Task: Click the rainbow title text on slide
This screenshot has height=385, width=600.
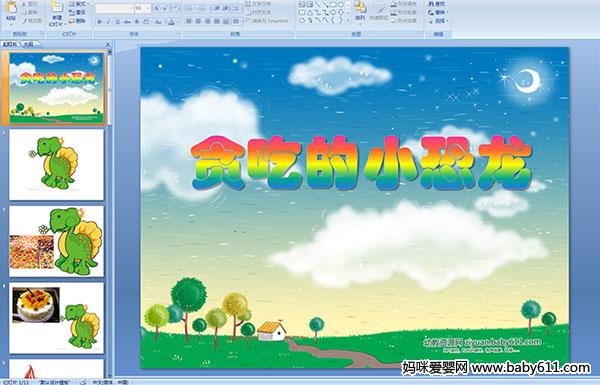Action: pyautogui.click(x=361, y=163)
